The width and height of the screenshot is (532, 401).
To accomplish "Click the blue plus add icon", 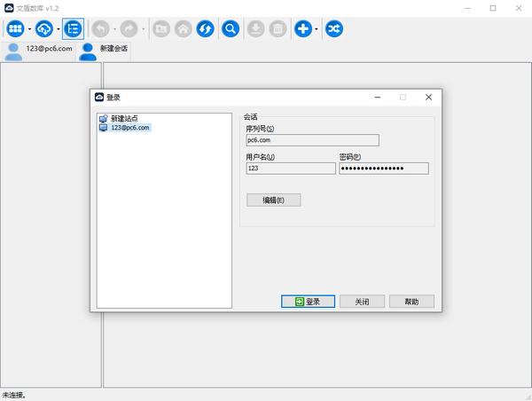I will 303,29.
